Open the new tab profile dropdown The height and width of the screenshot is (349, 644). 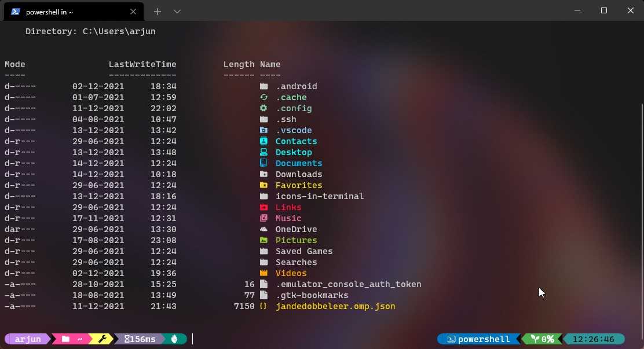click(x=177, y=12)
